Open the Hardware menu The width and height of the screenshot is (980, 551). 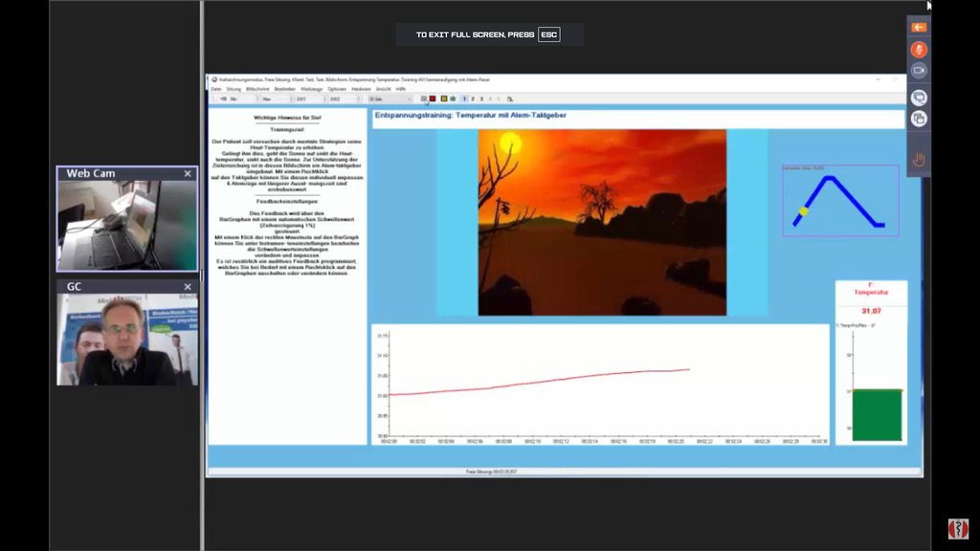361,89
